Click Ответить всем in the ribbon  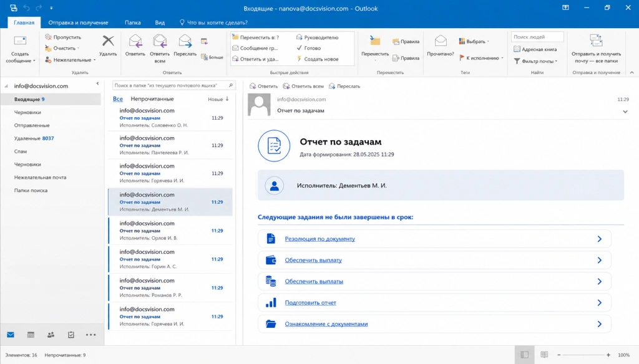tap(160, 49)
